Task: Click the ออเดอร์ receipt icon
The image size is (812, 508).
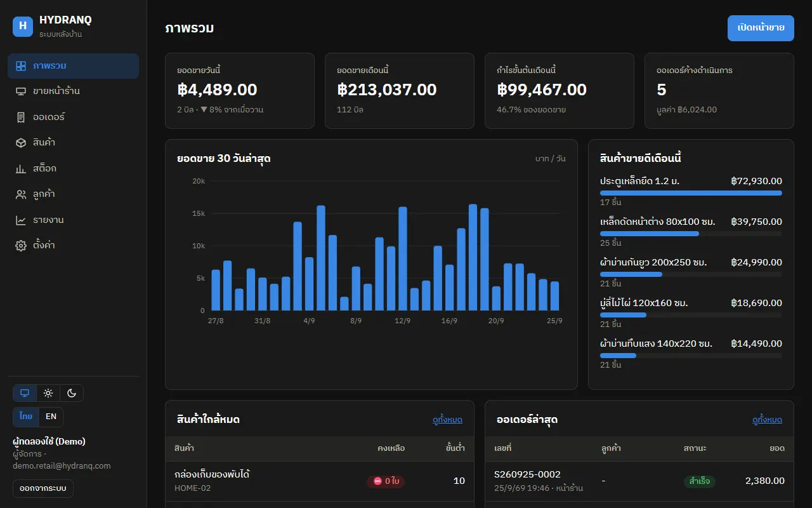Action: (x=21, y=117)
